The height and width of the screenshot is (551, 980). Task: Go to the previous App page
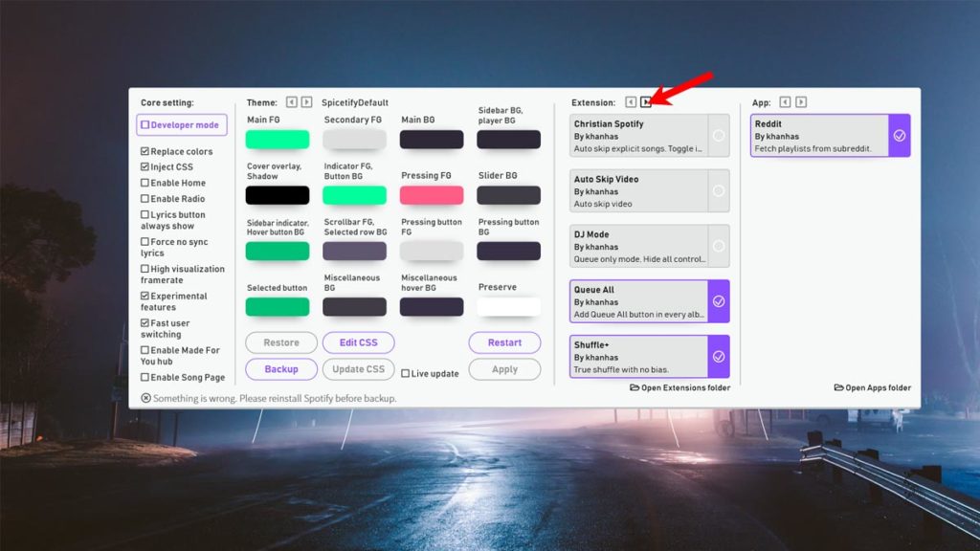click(x=785, y=101)
